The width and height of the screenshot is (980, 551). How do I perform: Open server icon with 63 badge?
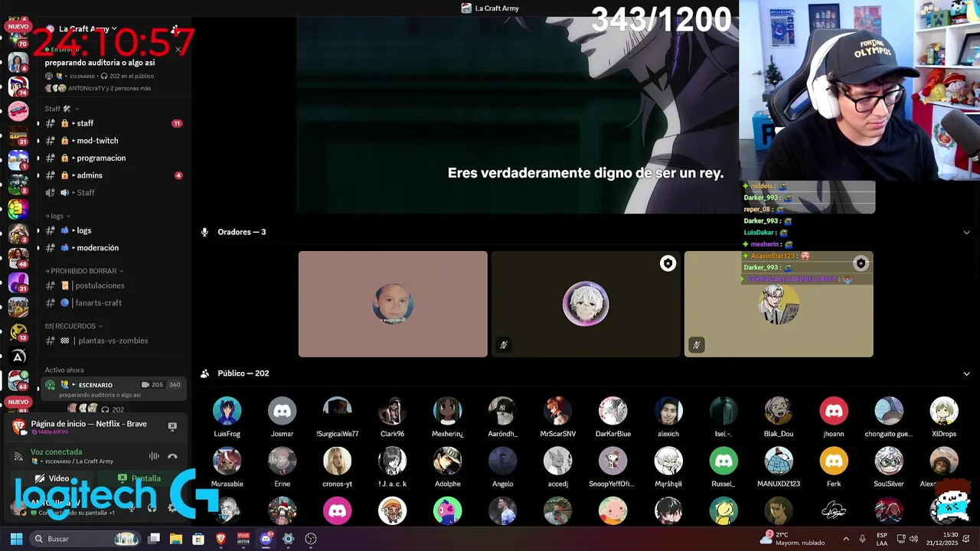point(18,380)
